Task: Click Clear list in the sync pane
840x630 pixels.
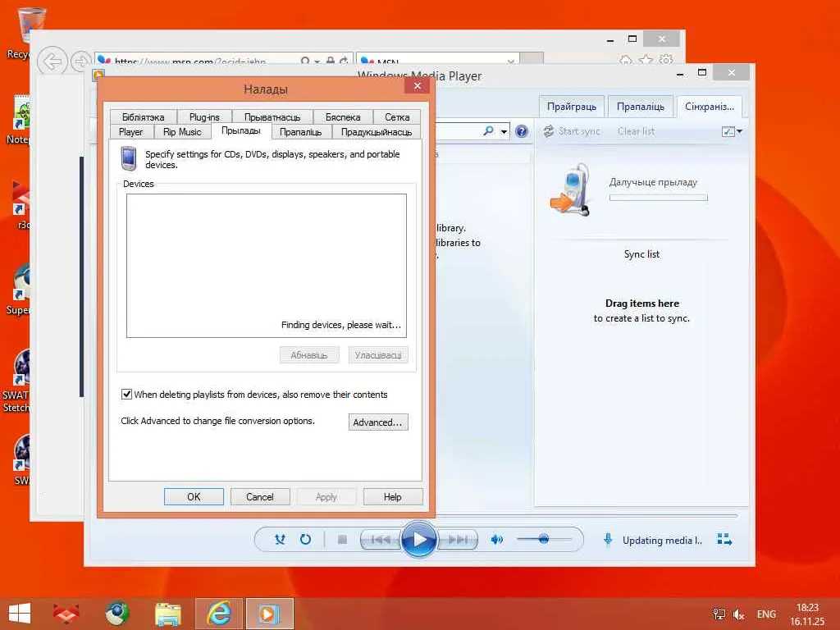Action: pos(636,131)
